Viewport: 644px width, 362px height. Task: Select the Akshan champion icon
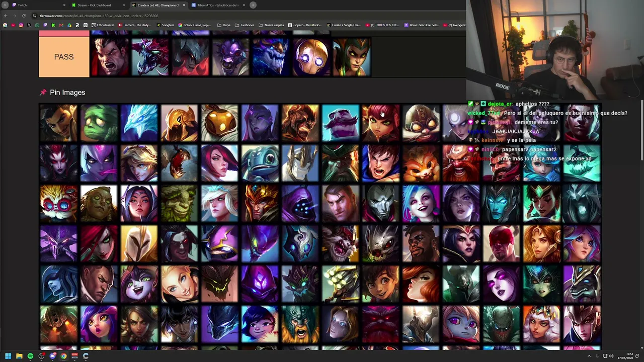[59, 123]
